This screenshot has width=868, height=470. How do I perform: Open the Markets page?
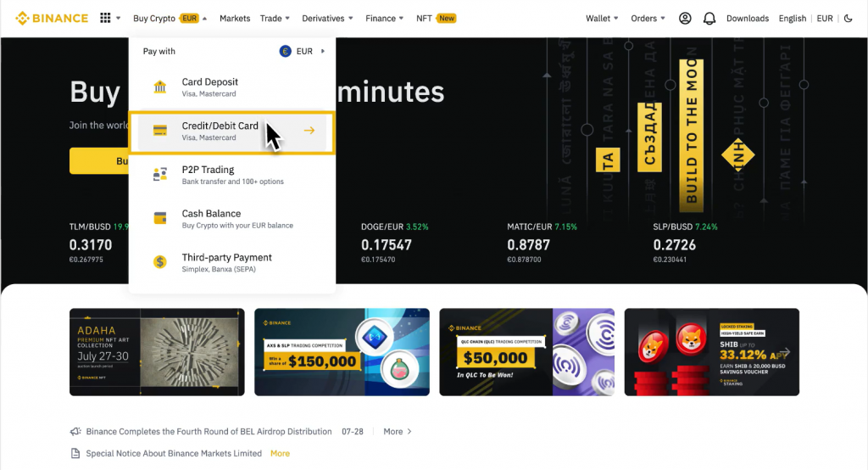click(235, 18)
